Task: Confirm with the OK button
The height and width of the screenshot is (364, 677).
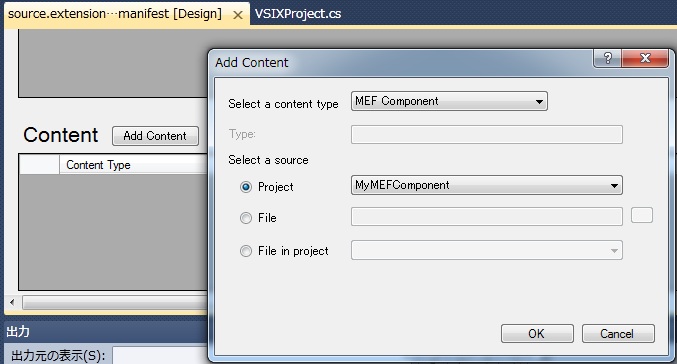Action: (x=537, y=333)
